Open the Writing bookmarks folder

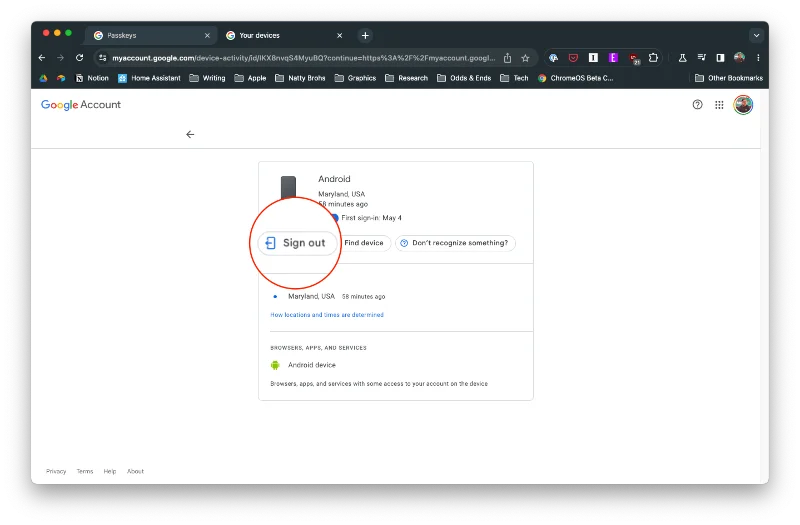[208, 78]
